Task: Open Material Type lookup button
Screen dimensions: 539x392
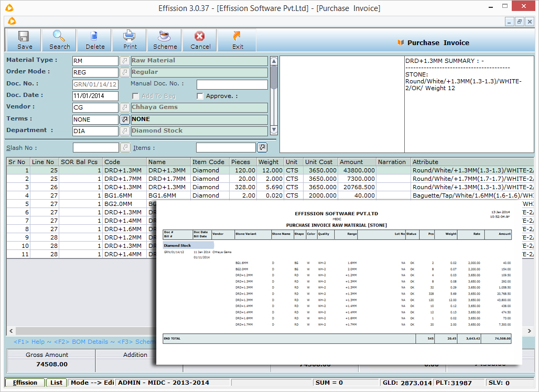Action: pos(125,61)
